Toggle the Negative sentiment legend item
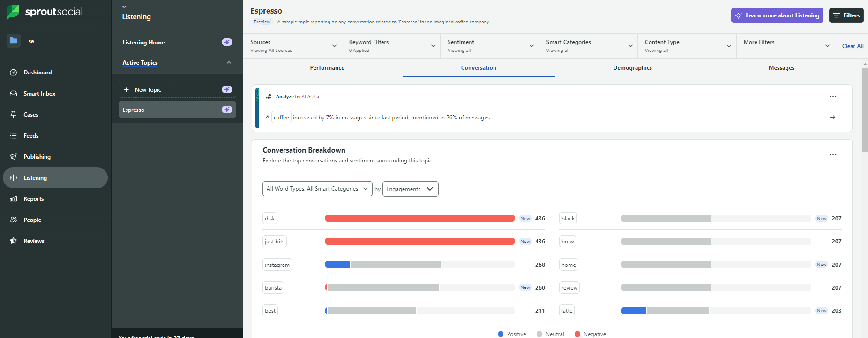The width and height of the screenshot is (868, 338). pos(590,334)
